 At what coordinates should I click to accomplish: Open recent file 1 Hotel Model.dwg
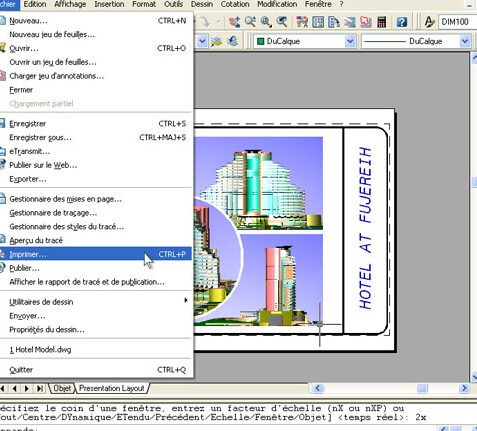(96, 350)
